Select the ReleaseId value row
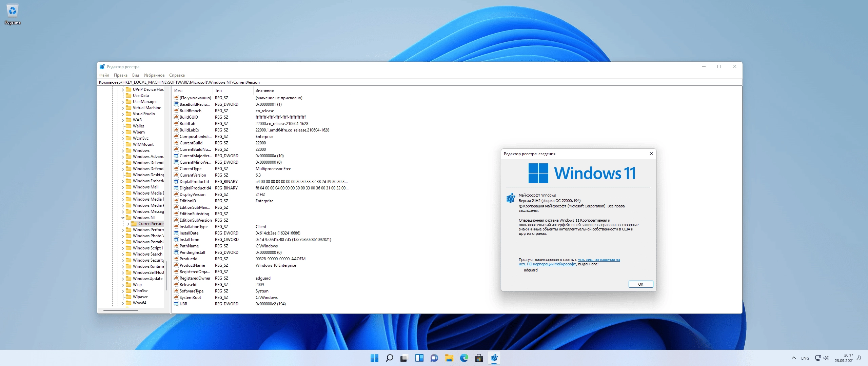 coord(261,285)
